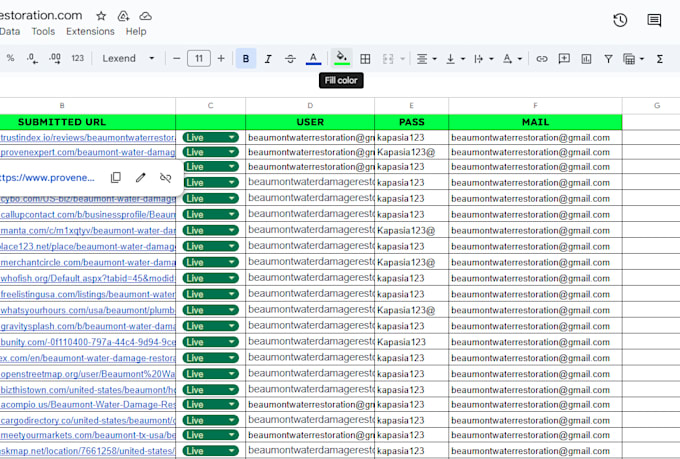Toggle bold formatting
This screenshot has height=459, width=680.
point(246,59)
